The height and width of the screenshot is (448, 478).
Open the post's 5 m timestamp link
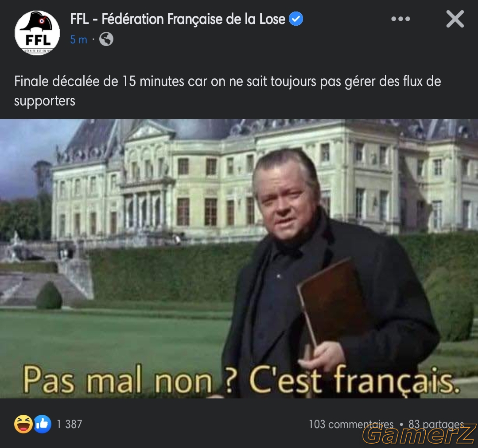(x=79, y=39)
